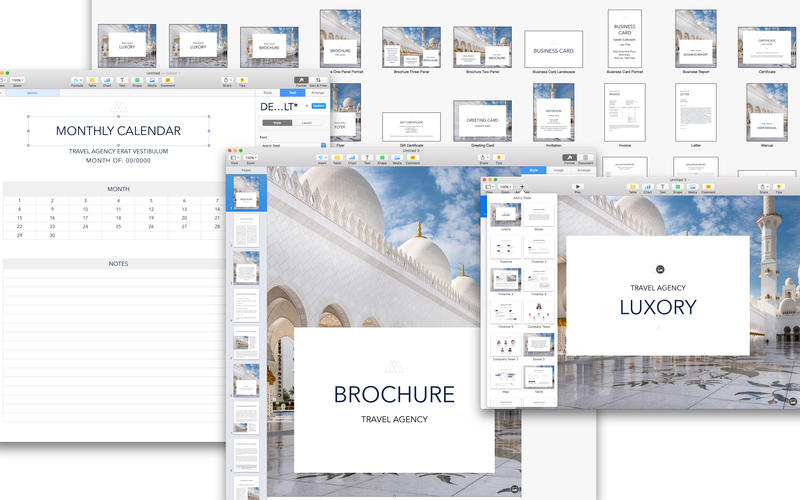The height and width of the screenshot is (500, 800).
Task: Insert Shape in the Numbers calendar window
Action: pyautogui.click(x=137, y=81)
